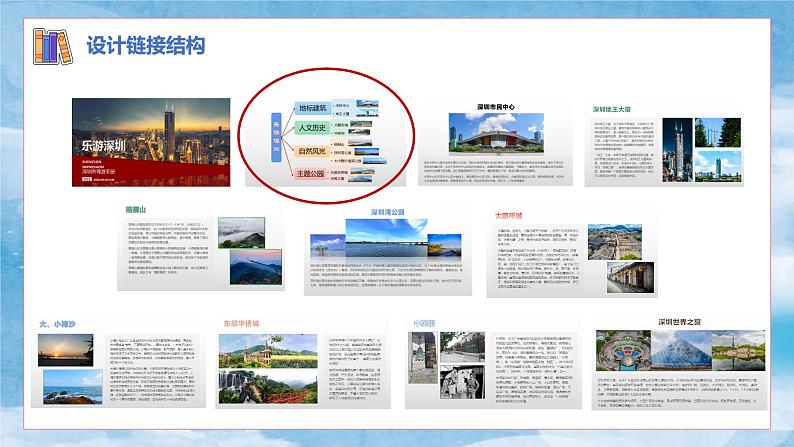Image resolution: width=794 pixels, height=447 pixels.
Task: Open the Dapeng Fortress old street photo
Action: tap(630, 277)
